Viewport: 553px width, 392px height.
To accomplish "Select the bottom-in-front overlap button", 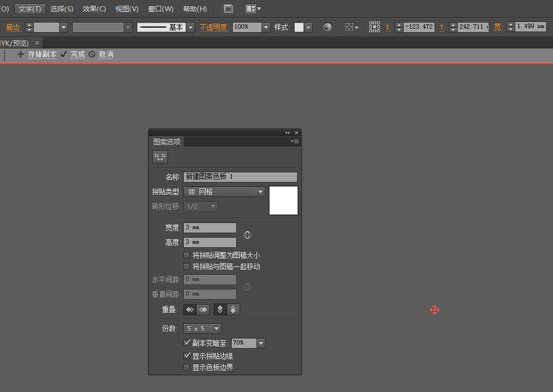I will [233, 310].
